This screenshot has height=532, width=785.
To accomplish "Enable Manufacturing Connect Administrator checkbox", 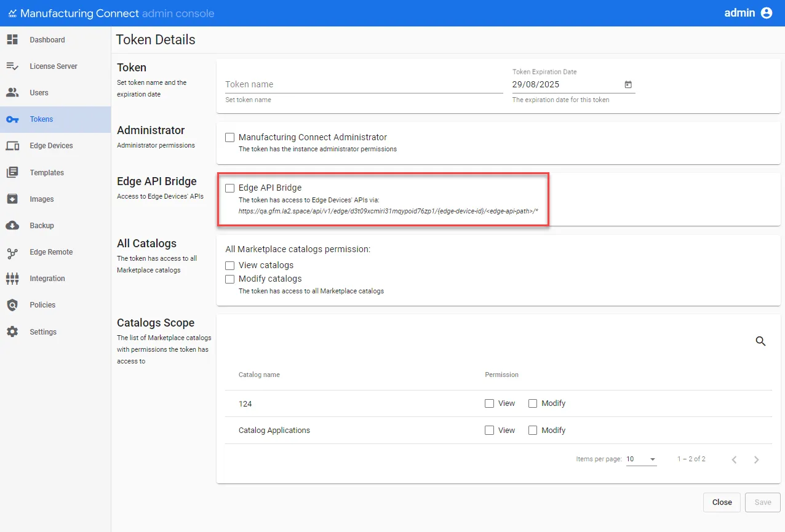I will (x=230, y=138).
